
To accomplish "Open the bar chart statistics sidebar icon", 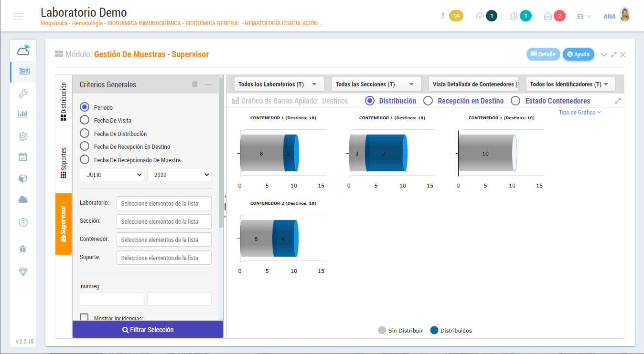I will [x=23, y=114].
